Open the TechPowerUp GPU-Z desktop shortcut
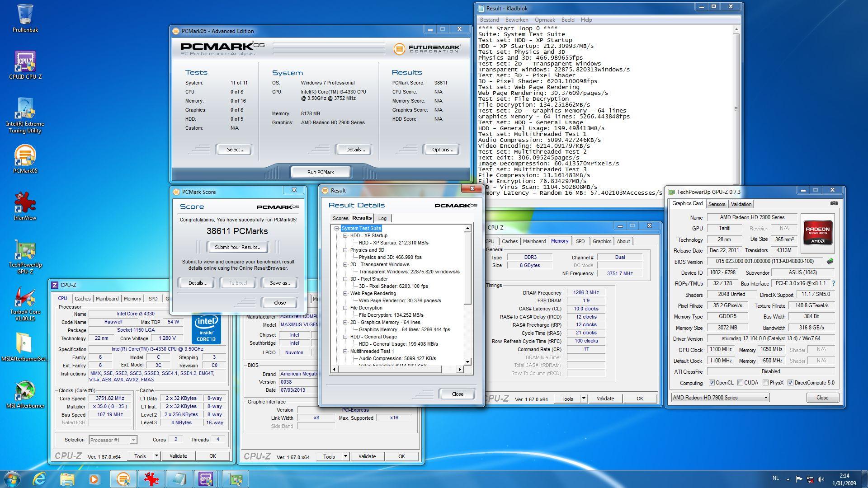 pyautogui.click(x=25, y=257)
